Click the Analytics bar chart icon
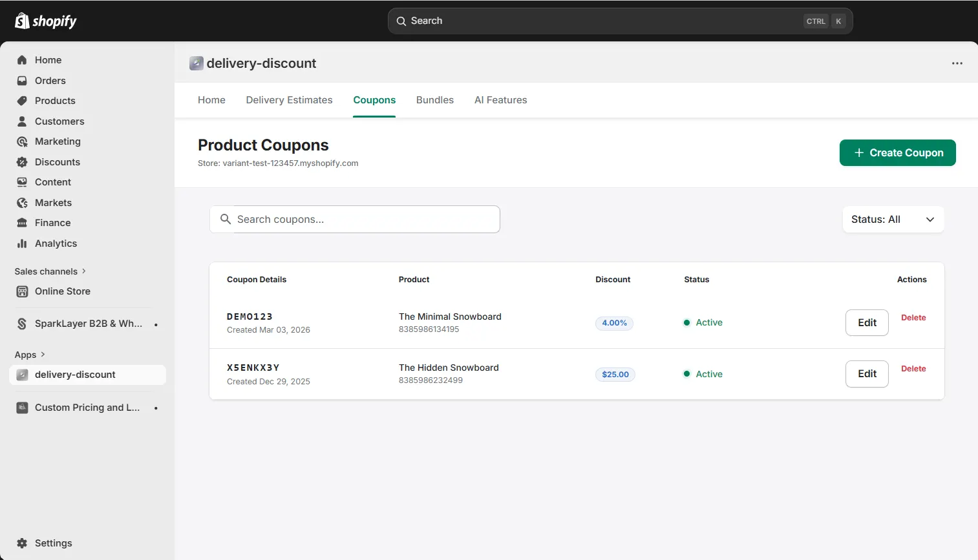This screenshot has width=978, height=560. [x=22, y=244]
